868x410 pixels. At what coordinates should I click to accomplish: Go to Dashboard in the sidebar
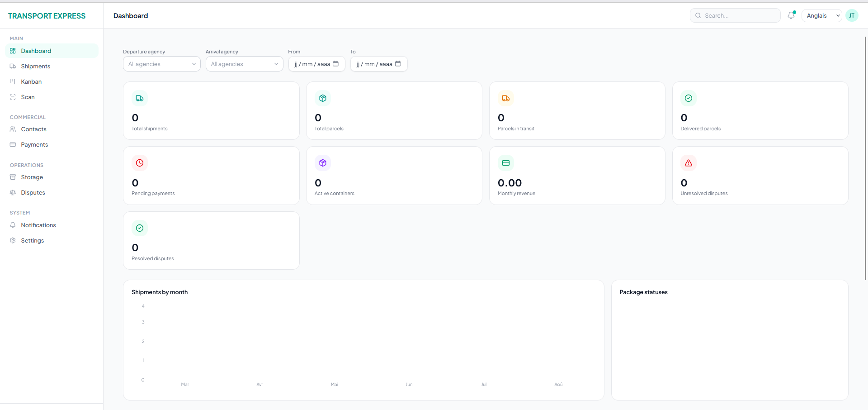(52, 51)
